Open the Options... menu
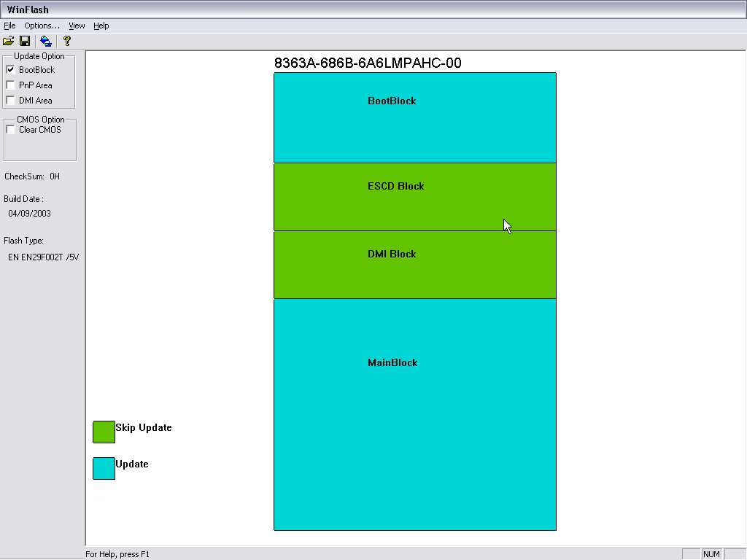 coord(42,26)
